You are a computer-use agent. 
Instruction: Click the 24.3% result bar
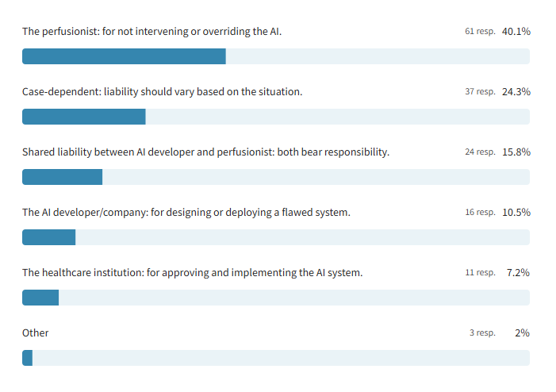[x=275, y=117]
